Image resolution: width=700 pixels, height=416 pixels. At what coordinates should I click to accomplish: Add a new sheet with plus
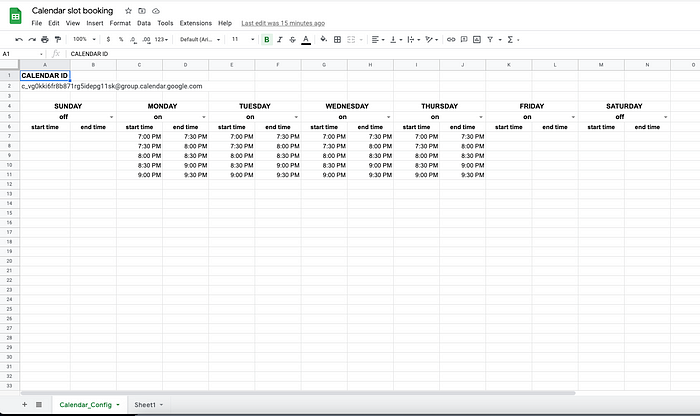coord(25,404)
